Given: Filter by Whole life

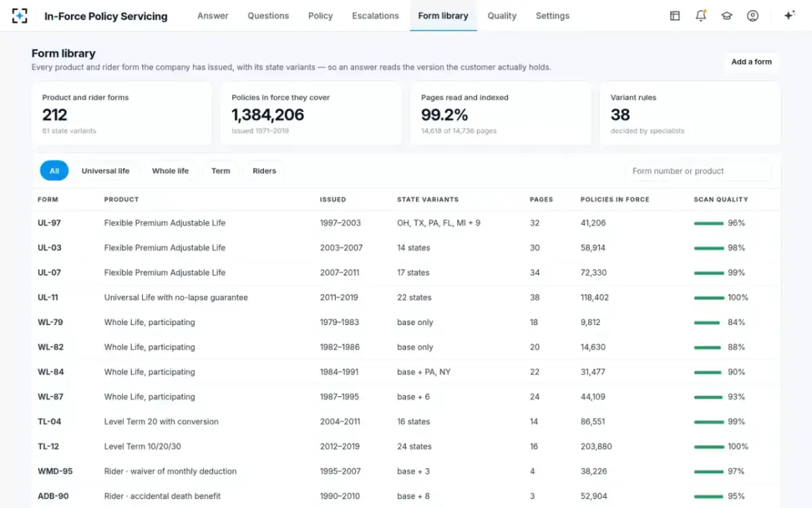Looking at the screenshot, I should (x=171, y=171).
